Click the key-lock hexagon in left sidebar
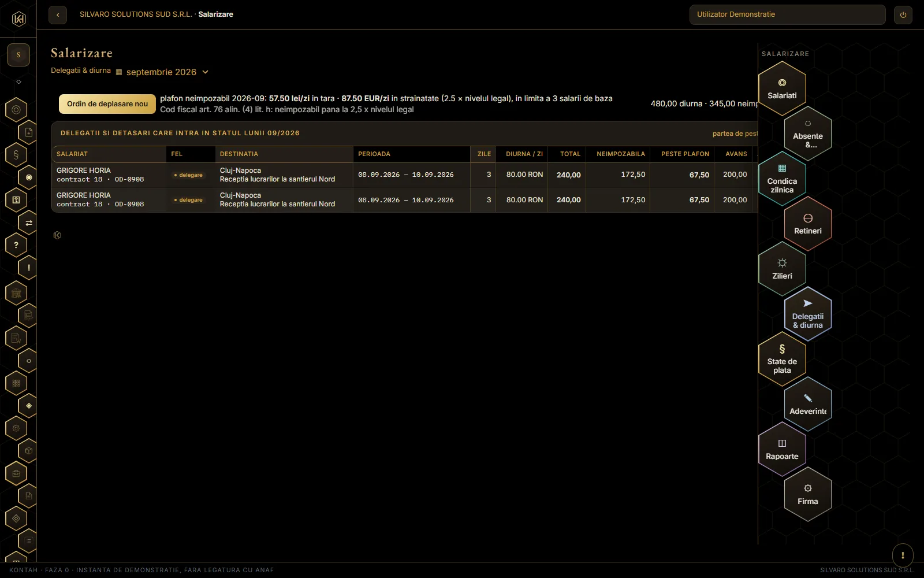The height and width of the screenshot is (578, 924). (16, 200)
